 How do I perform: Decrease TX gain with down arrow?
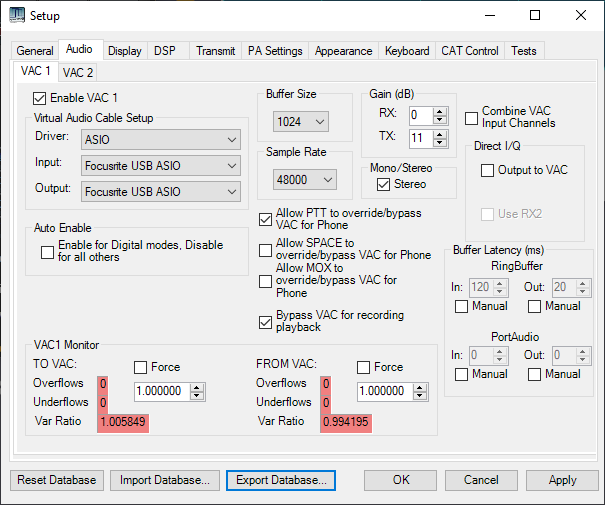click(x=440, y=143)
